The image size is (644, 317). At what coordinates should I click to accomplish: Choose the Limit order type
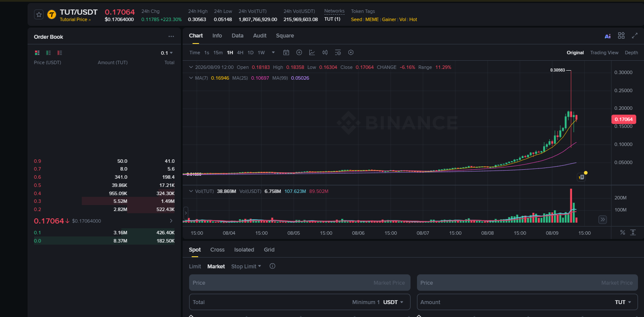(195, 267)
